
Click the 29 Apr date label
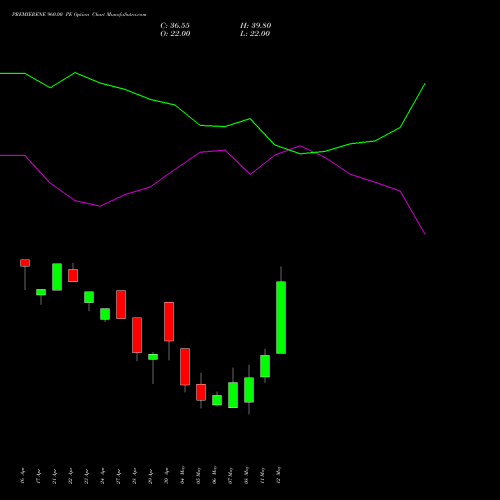151,476
